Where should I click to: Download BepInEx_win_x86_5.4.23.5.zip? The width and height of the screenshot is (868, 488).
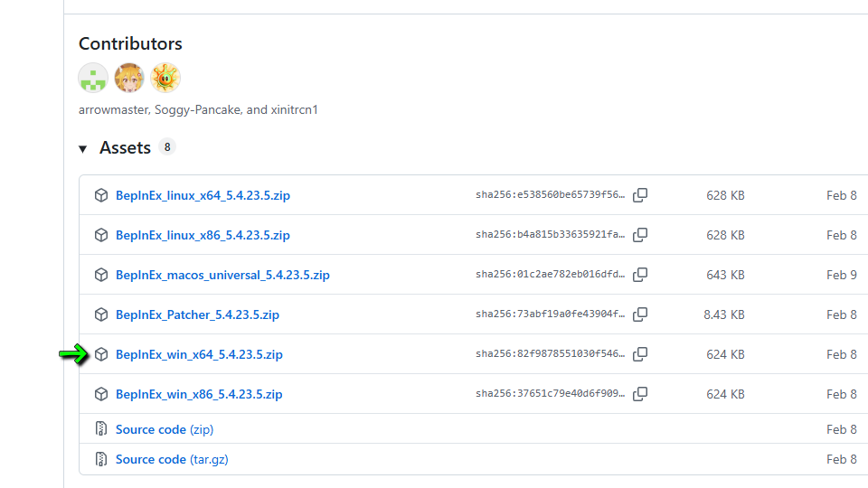click(x=199, y=394)
